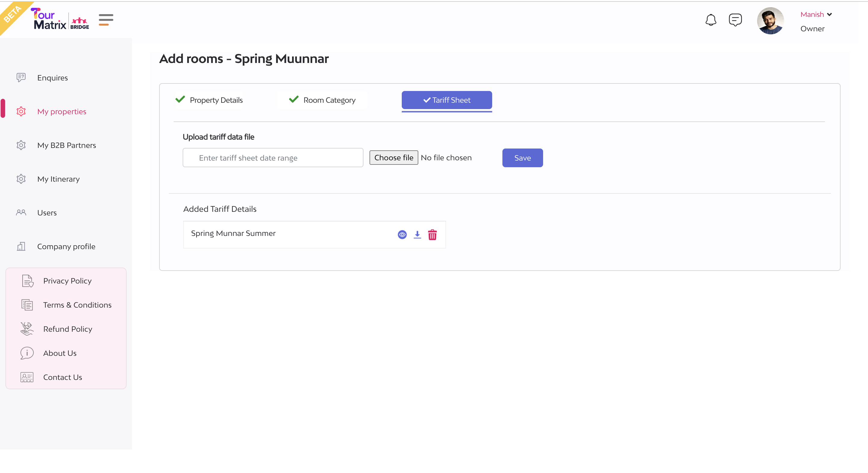Click the Choose file button
The height and width of the screenshot is (473, 868).
(x=394, y=158)
